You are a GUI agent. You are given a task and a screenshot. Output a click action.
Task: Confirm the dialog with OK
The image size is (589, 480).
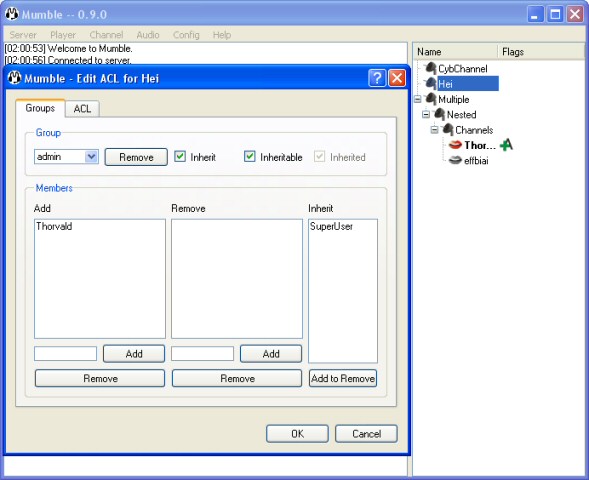click(x=297, y=434)
